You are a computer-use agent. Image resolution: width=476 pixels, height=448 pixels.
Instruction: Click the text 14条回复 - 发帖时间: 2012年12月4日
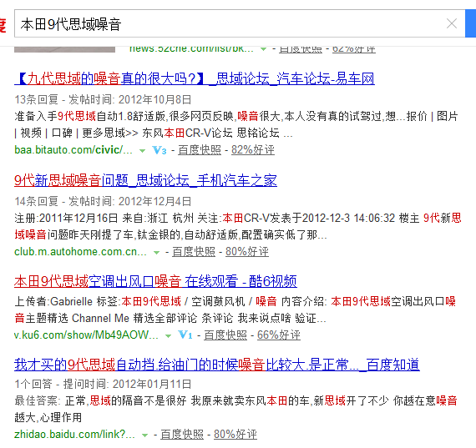[103, 201]
